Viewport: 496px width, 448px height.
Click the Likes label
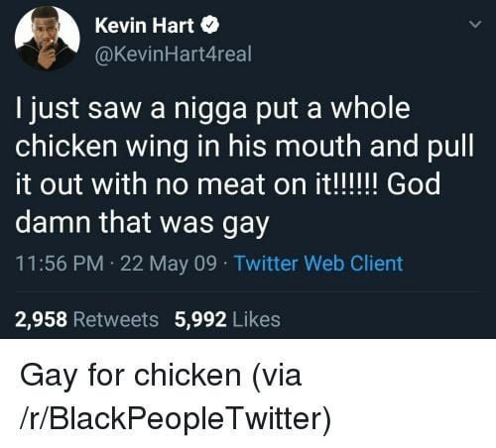pyautogui.click(x=257, y=319)
